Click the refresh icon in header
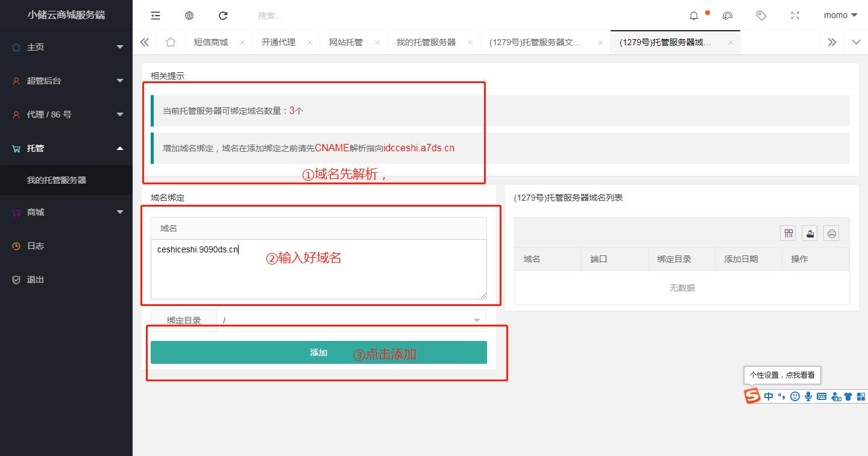 223,16
